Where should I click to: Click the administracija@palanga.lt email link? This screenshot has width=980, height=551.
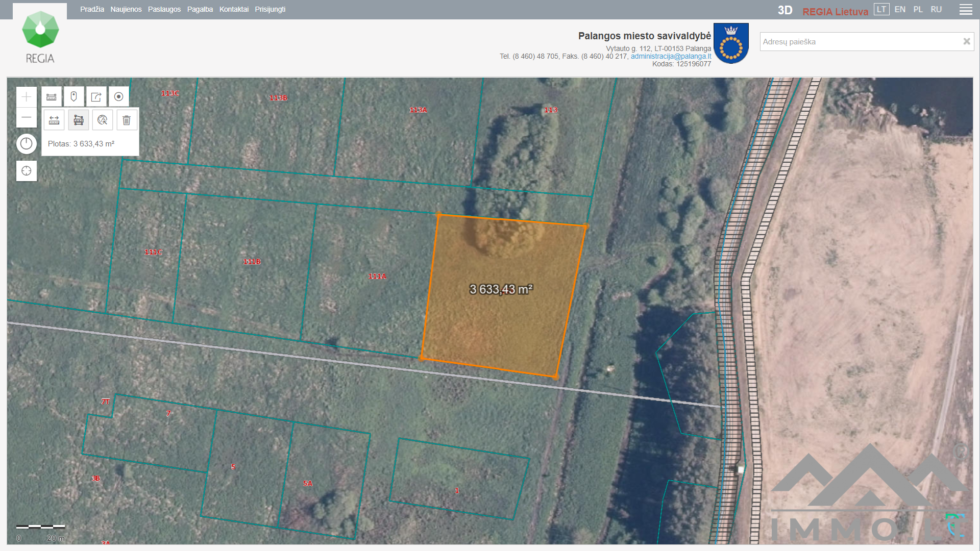pos(671,56)
